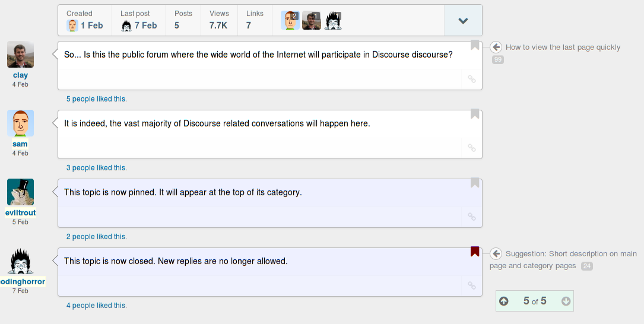Click clay's avatar in topic participants
The image size is (644, 324).
tap(312, 20)
